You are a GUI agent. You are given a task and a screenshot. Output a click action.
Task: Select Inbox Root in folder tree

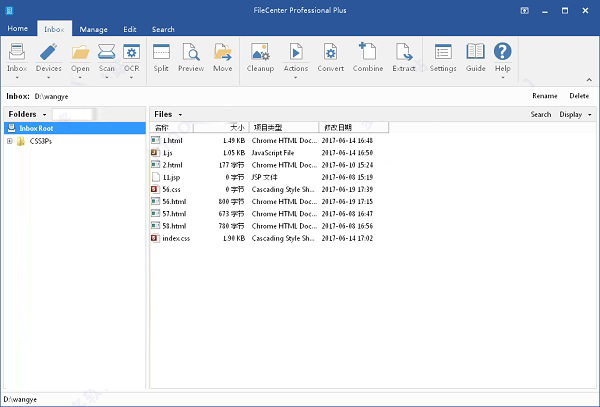coord(75,128)
